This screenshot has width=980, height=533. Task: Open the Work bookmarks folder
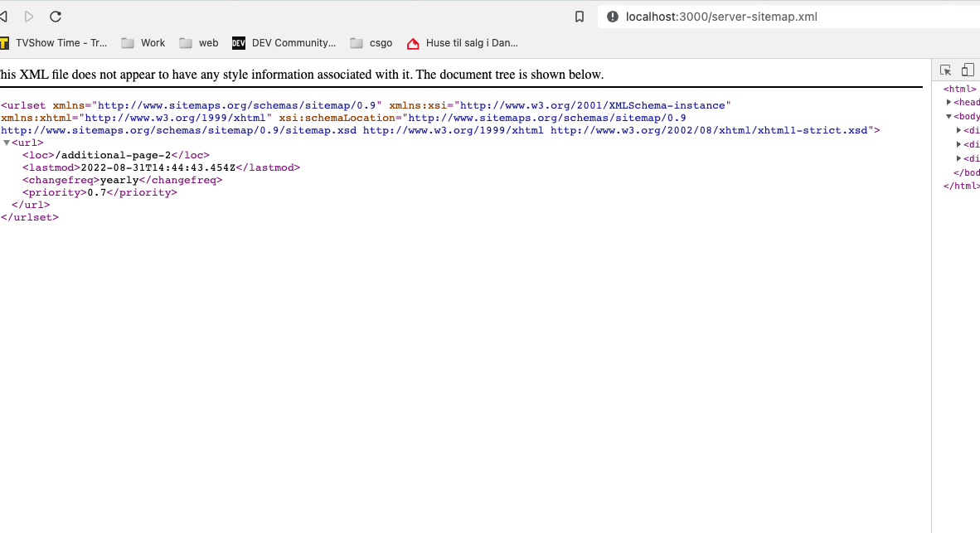click(x=143, y=43)
